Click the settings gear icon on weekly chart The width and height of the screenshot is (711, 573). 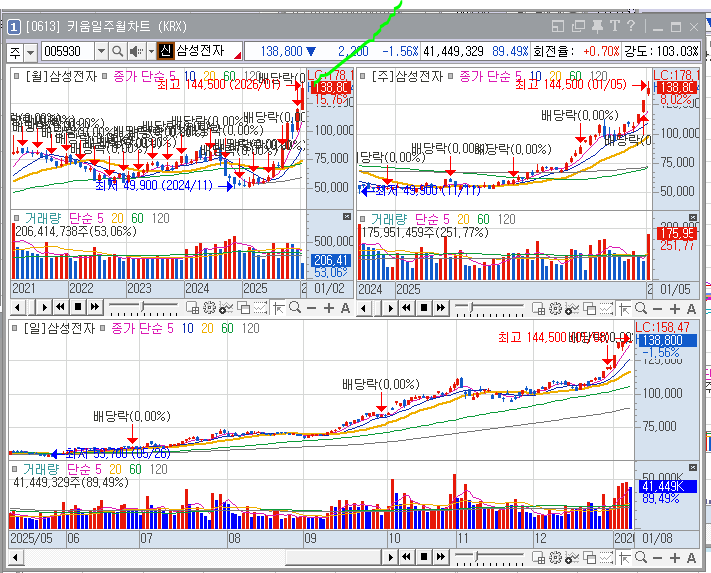(555, 309)
